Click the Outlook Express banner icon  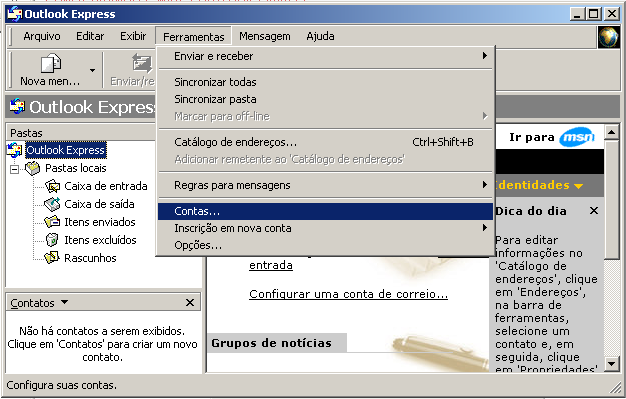[17, 107]
